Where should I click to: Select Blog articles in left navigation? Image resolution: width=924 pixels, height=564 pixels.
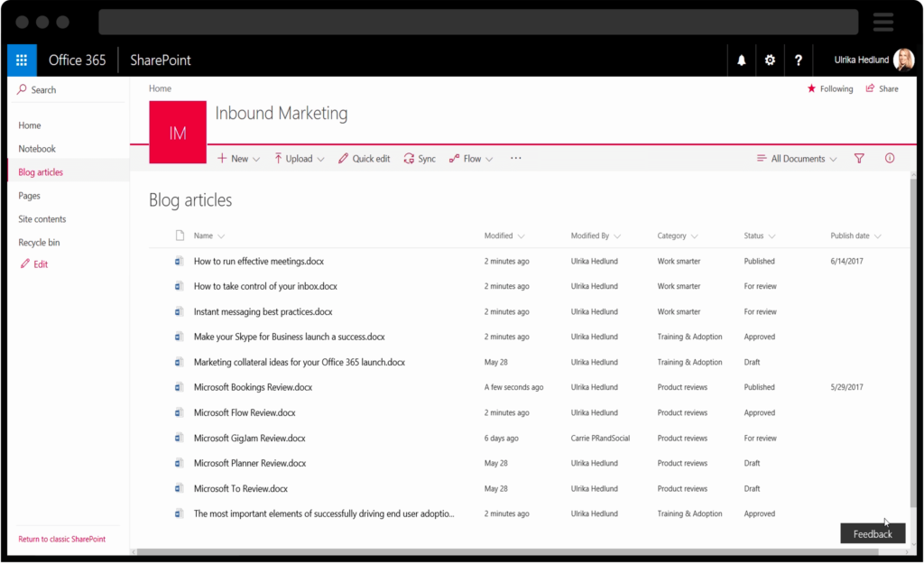(40, 172)
